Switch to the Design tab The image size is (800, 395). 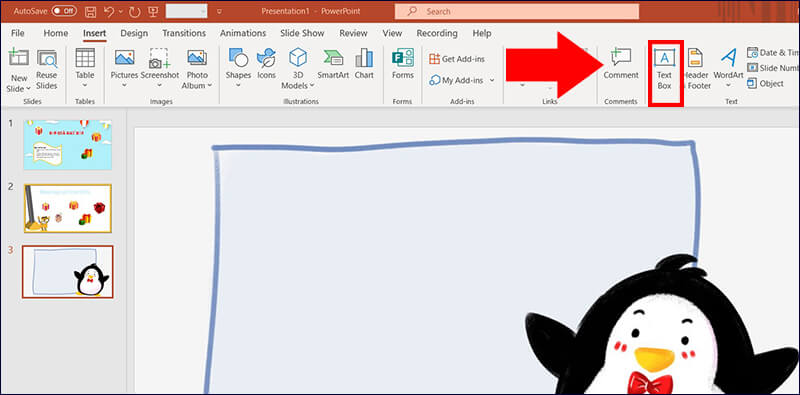click(x=134, y=33)
